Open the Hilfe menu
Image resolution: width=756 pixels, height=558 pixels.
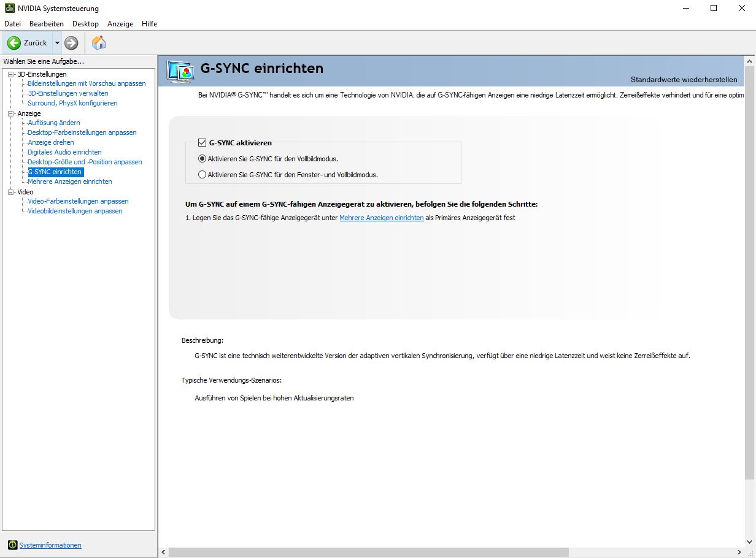(x=149, y=24)
